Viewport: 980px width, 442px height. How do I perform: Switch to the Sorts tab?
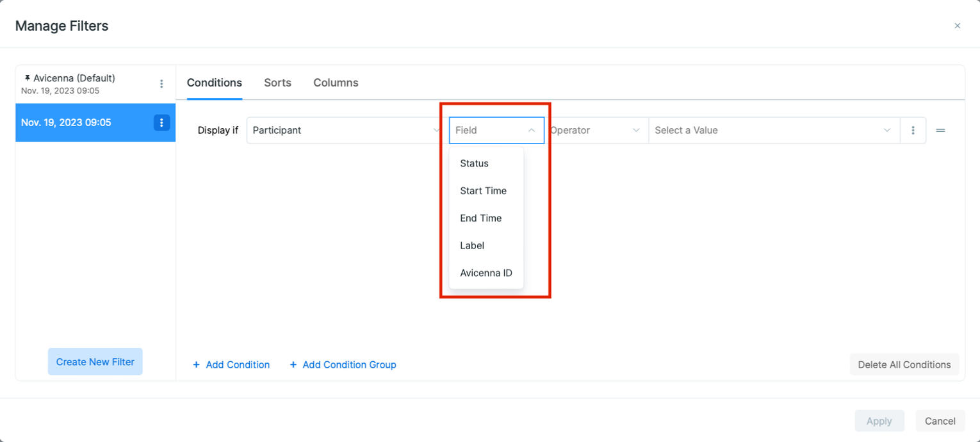[277, 83]
